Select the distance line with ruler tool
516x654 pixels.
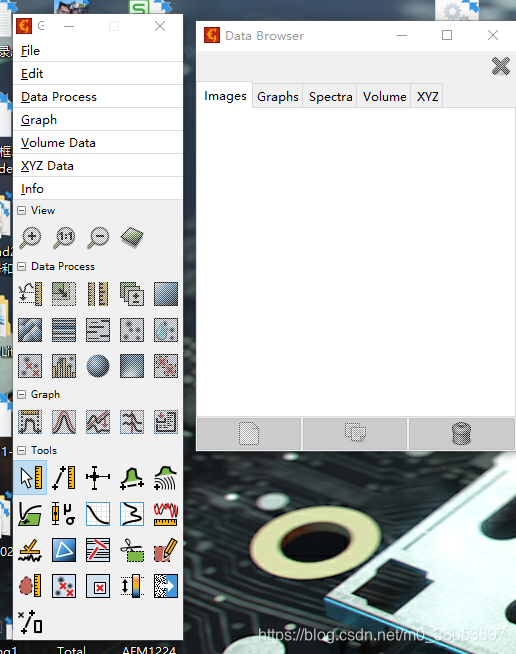[x=64, y=478]
